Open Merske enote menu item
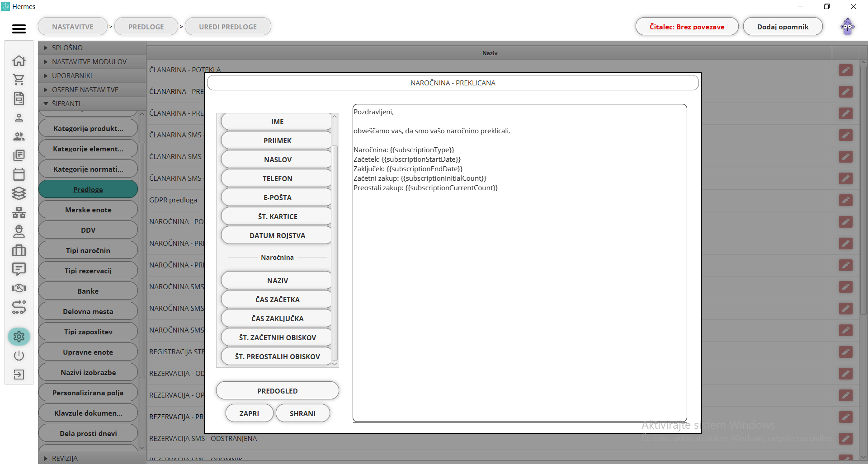Viewport: 868px width, 464px height. [88, 210]
